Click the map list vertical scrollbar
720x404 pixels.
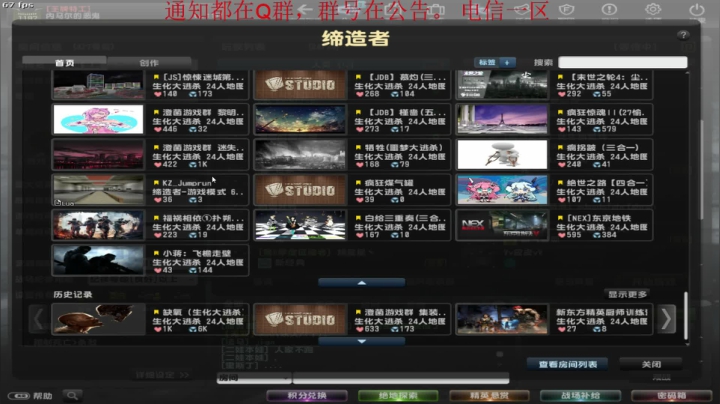(x=701, y=169)
